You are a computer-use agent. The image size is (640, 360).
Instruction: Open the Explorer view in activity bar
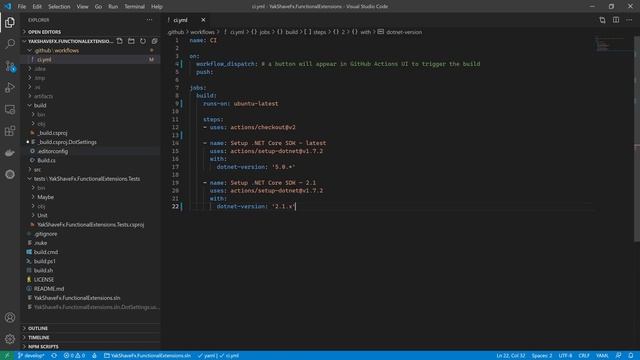pyautogui.click(x=10, y=22)
